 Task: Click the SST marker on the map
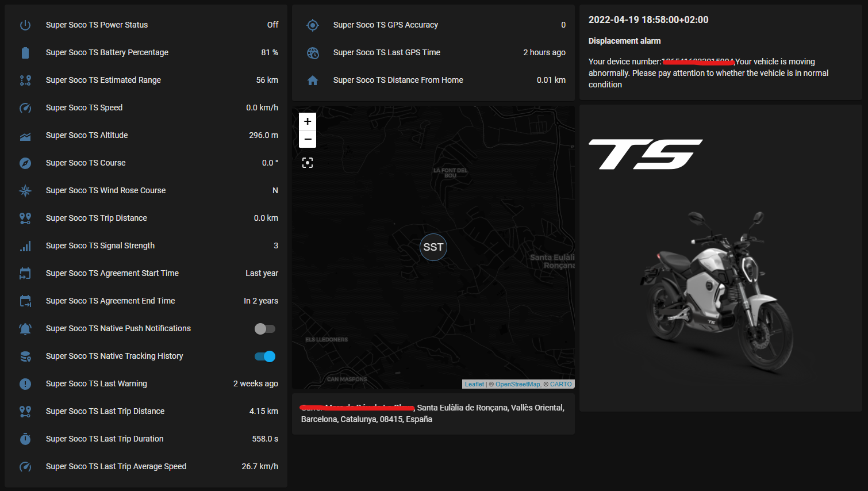point(433,247)
